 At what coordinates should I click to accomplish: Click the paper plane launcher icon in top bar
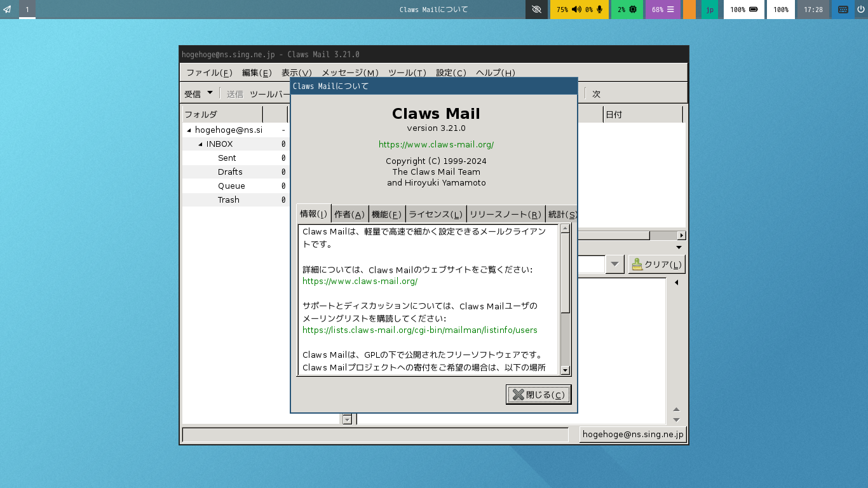[x=7, y=10]
